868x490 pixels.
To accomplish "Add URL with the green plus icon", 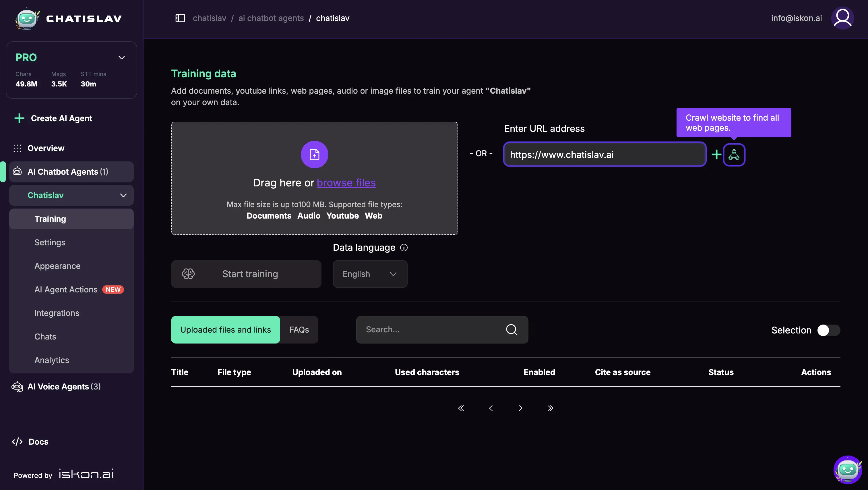I will coord(716,155).
